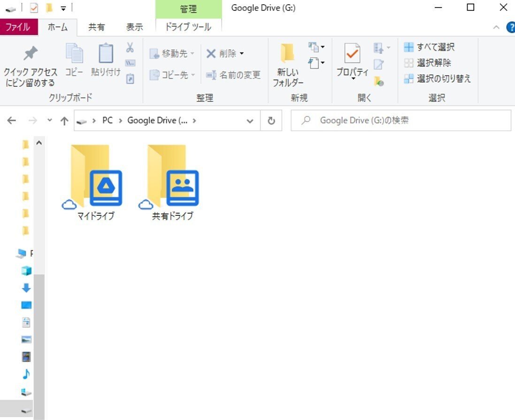Expand the コピー先 (Copy to) dropdown
Screen dimensions: 515x420
[193, 75]
